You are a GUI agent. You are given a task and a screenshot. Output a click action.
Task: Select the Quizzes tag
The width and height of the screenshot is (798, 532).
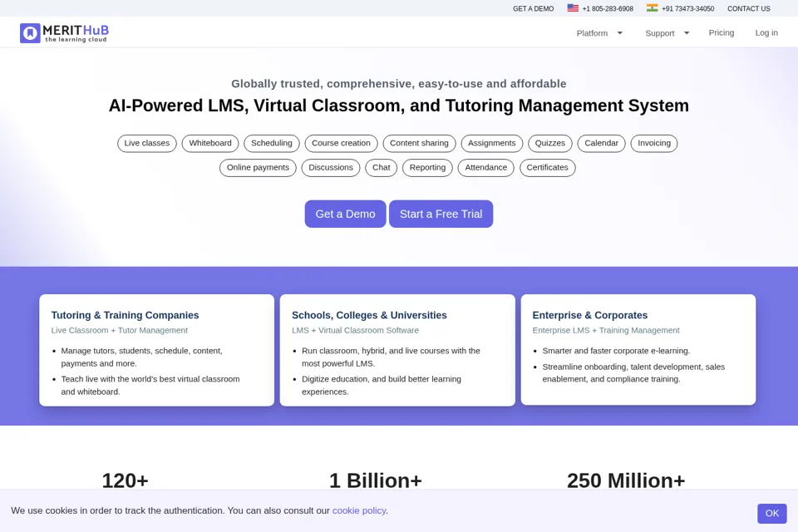pos(550,144)
